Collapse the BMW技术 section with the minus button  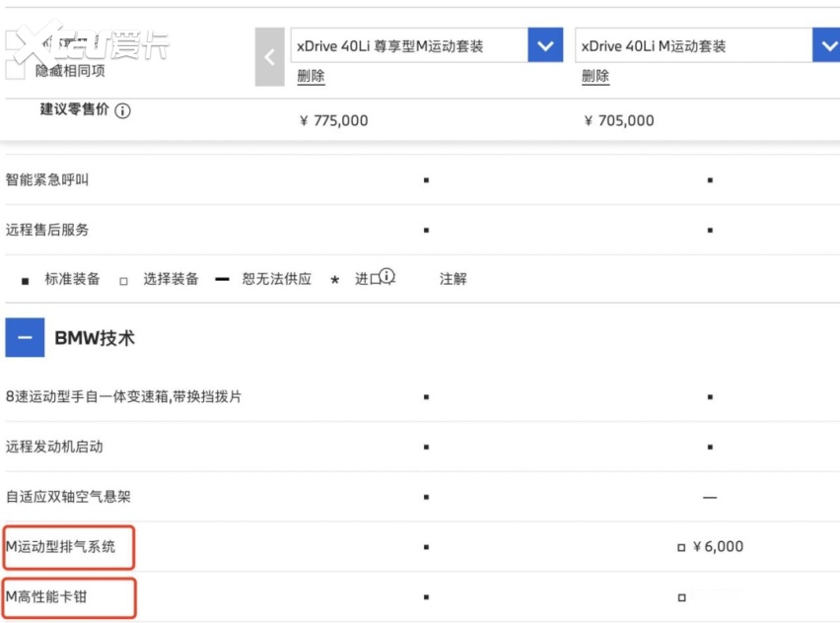point(25,337)
